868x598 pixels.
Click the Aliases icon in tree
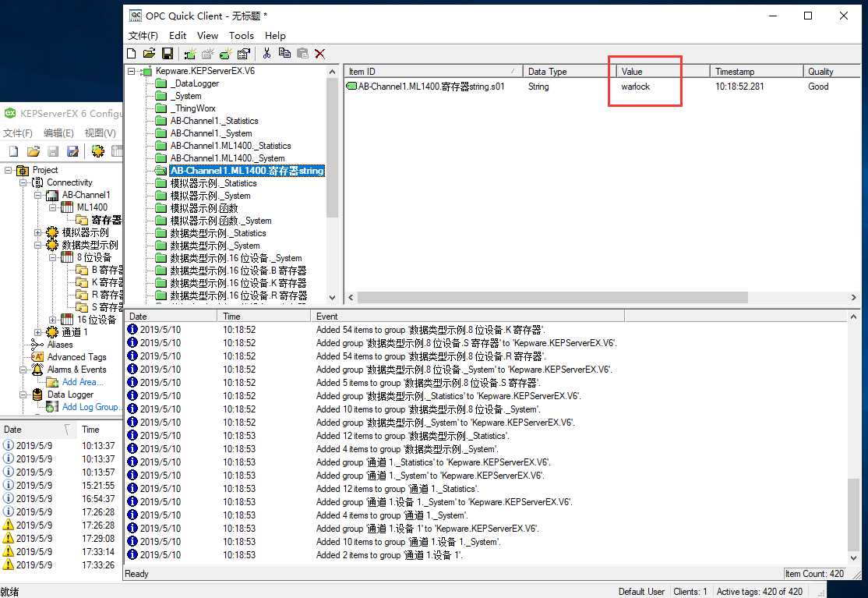(x=37, y=345)
